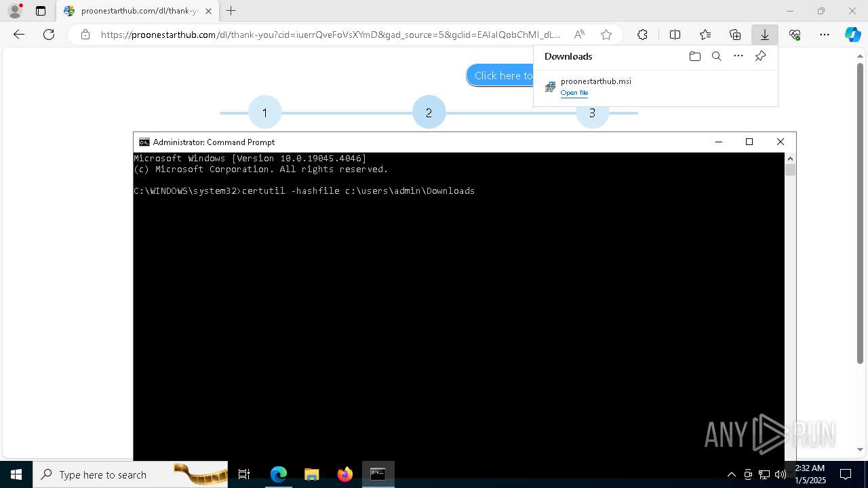This screenshot has height=488, width=868.
Task: Click the proonestarthub.msi download entry
Action: coord(655,87)
